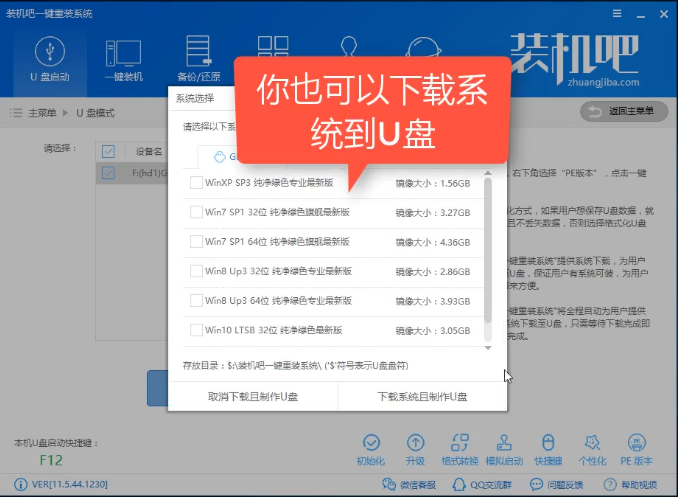The image size is (682, 501).
Task: Click the F12 hotkey text
Action: pos(51,460)
